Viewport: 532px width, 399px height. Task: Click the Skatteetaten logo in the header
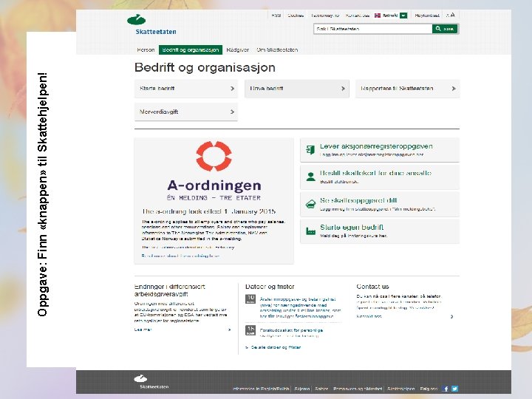[x=151, y=25]
